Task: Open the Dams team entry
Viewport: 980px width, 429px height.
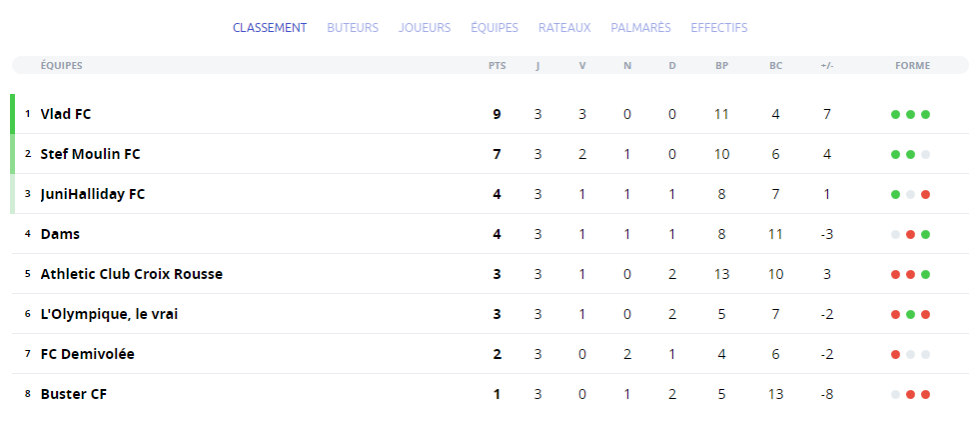Action: 60,234
